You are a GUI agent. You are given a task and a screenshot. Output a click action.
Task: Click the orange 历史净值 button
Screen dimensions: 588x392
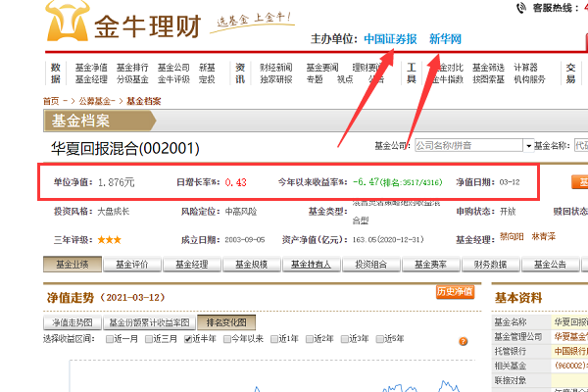pyautogui.click(x=455, y=292)
